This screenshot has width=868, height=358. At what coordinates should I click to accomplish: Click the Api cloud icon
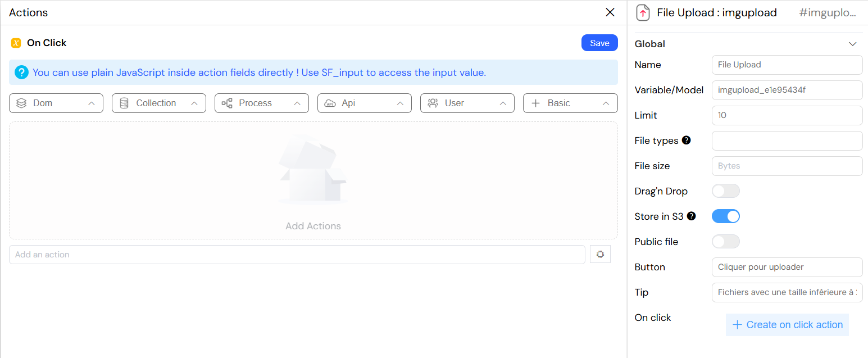click(330, 103)
